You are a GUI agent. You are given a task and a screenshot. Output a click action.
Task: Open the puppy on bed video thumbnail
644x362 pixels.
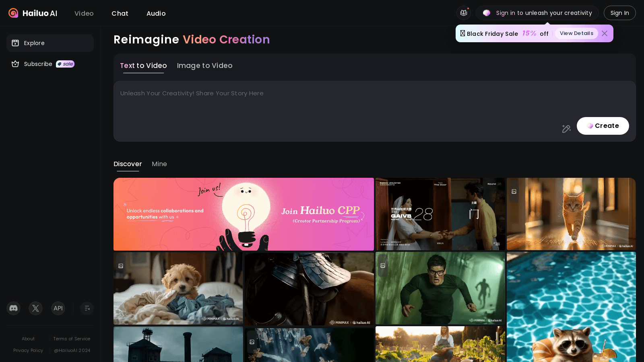[178, 288]
